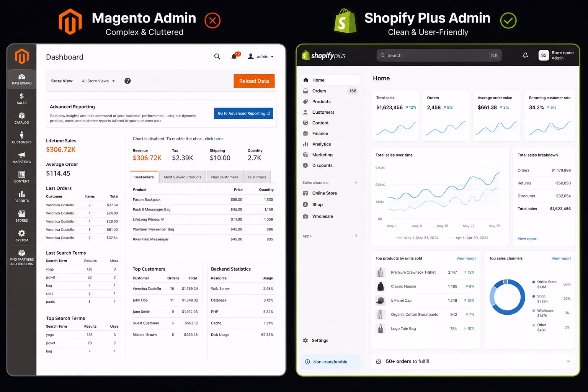Select the Magento logo in sidebar
The width and height of the screenshot is (588, 392).
pos(22,57)
